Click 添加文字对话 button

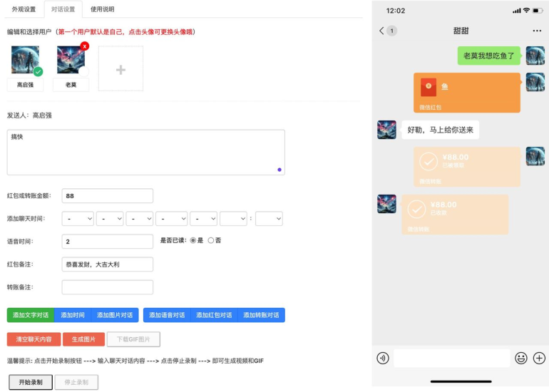(x=31, y=315)
